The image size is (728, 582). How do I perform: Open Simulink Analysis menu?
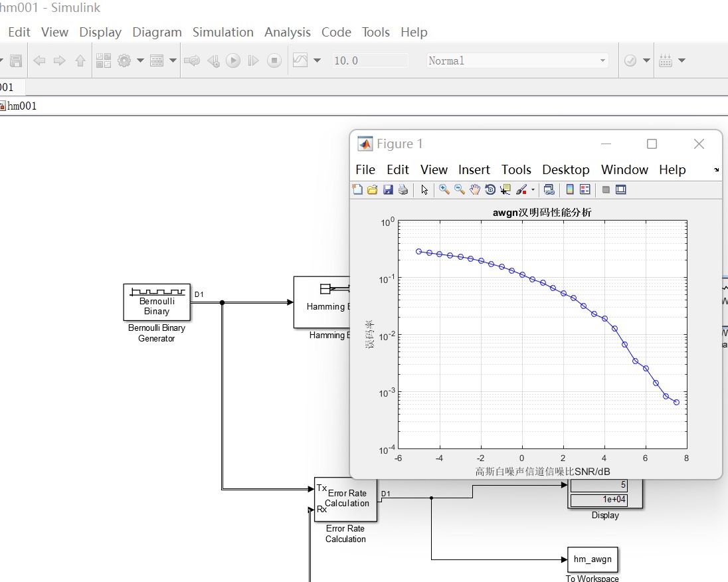click(288, 32)
